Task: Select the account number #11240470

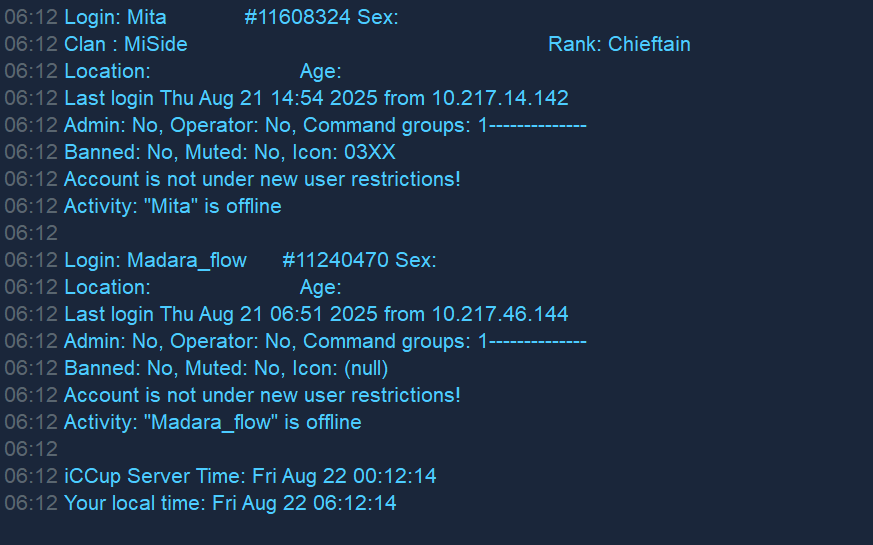Action: click(335, 261)
